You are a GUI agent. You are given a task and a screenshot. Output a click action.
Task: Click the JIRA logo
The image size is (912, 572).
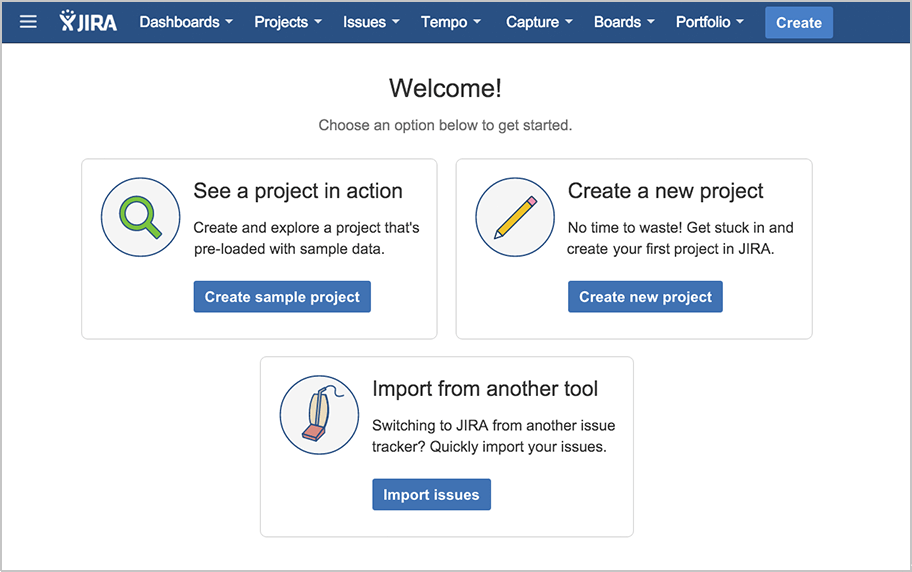click(88, 22)
